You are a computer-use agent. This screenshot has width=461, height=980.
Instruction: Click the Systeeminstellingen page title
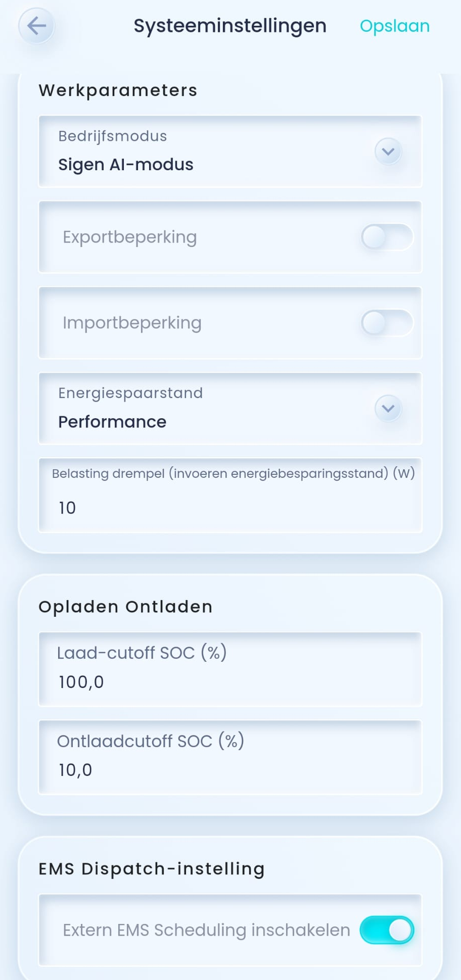pos(230,26)
